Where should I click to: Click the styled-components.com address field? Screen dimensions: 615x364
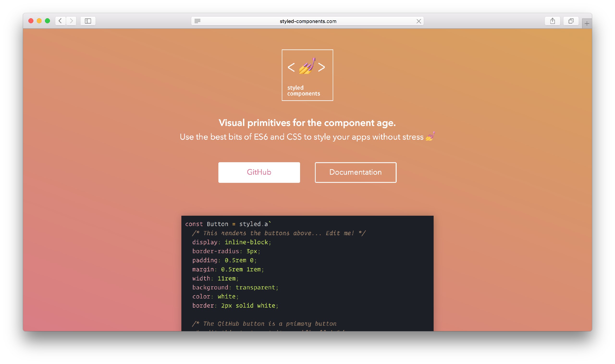click(307, 21)
